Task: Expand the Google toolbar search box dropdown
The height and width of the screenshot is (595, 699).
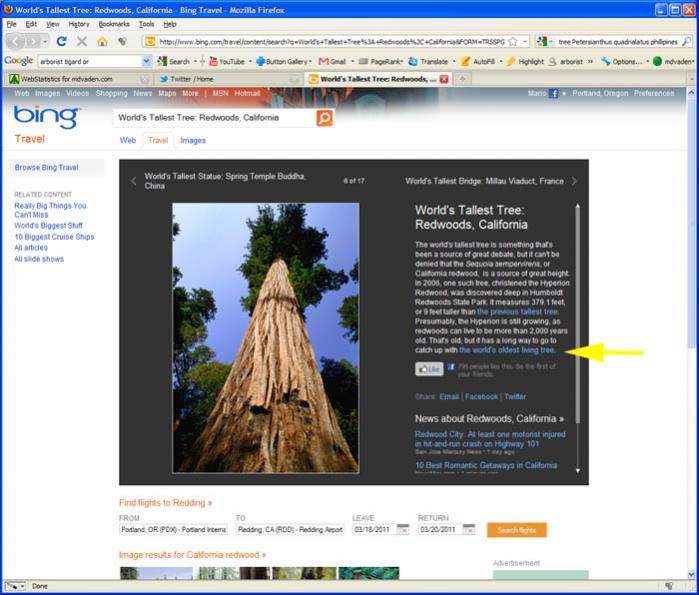Action: pos(146,61)
